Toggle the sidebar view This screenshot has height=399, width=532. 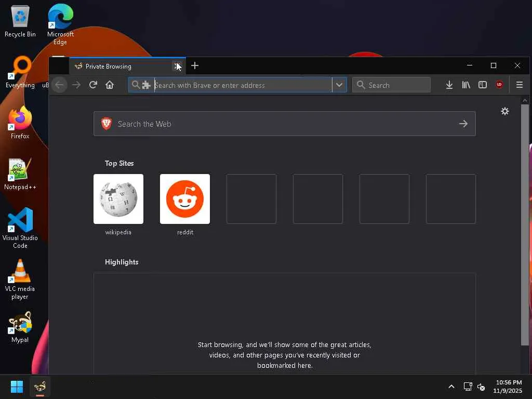click(483, 85)
